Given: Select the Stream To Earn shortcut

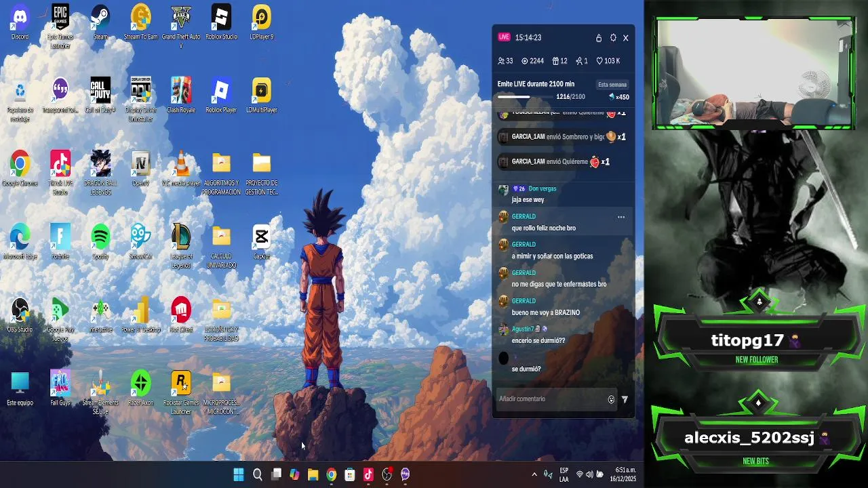Looking at the screenshot, I should 140,22.
